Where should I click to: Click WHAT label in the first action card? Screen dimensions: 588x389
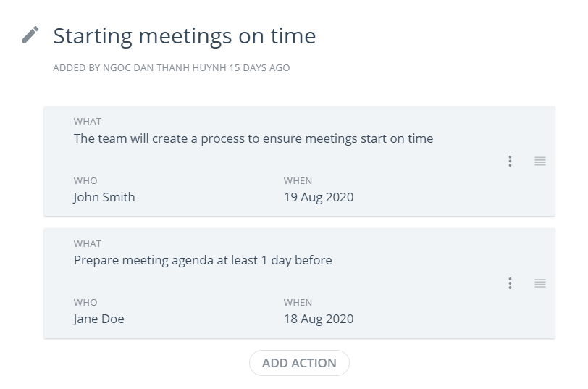(88, 122)
